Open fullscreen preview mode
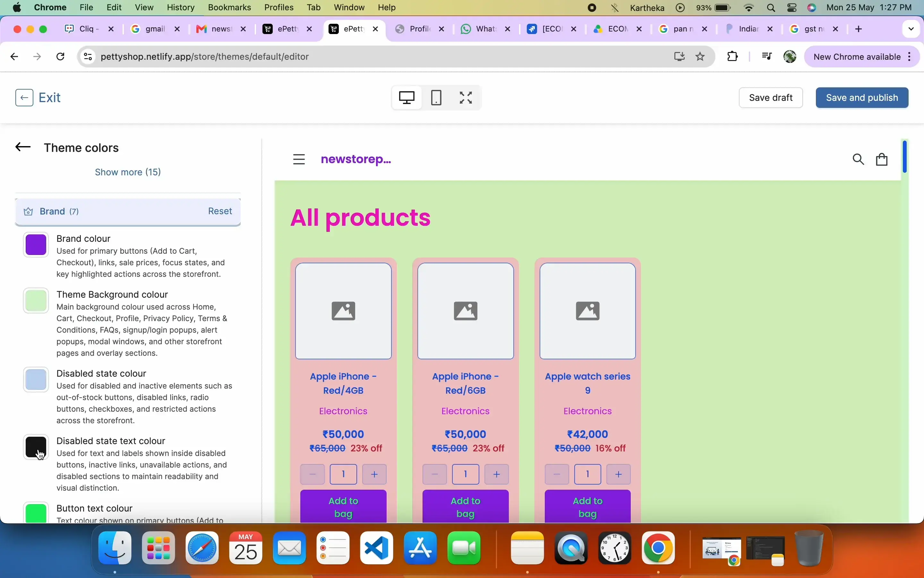924x578 pixels. pos(466,98)
